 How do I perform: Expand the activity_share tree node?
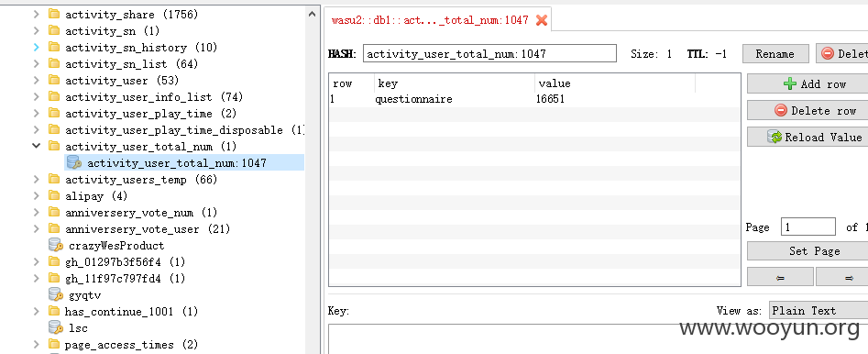(x=37, y=14)
